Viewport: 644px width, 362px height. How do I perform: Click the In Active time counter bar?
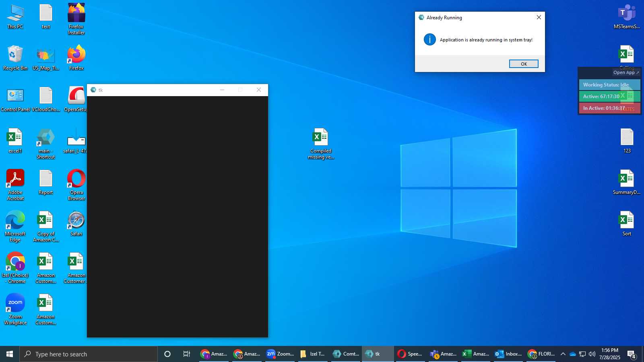coord(609,108)
